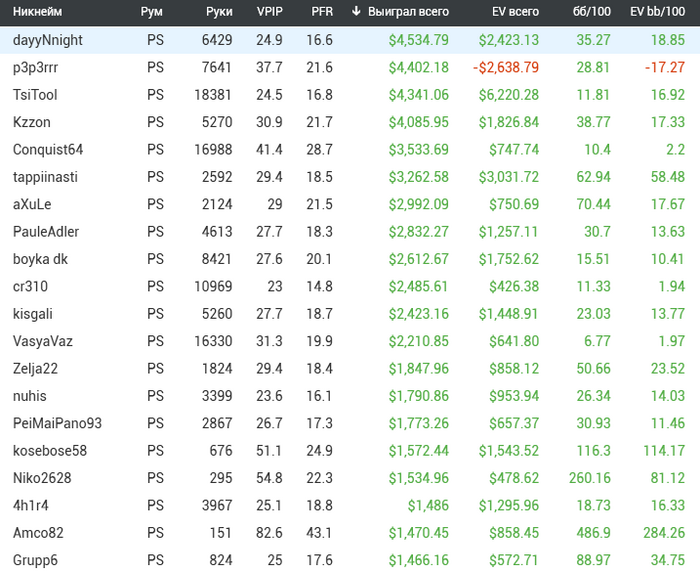The width and height of the screenshot is (700, 572).
Task: Open the TsiTool player entry
Action: click(35, 95)
